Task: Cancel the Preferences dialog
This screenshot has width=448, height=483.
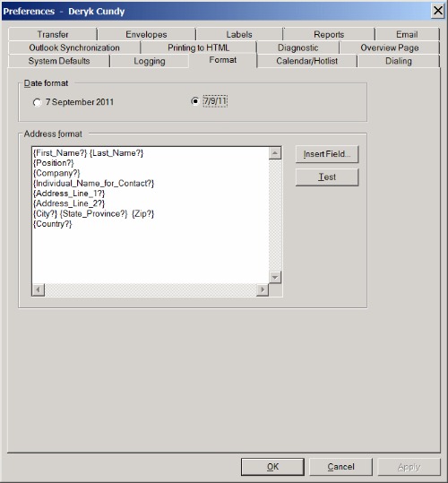Action: click(x=340, y=467)
